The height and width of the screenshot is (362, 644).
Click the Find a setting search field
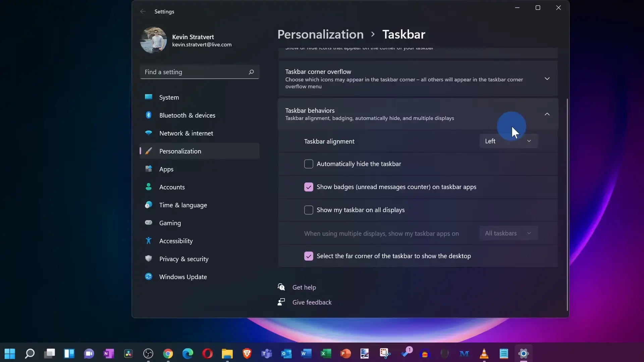[195, 72]
